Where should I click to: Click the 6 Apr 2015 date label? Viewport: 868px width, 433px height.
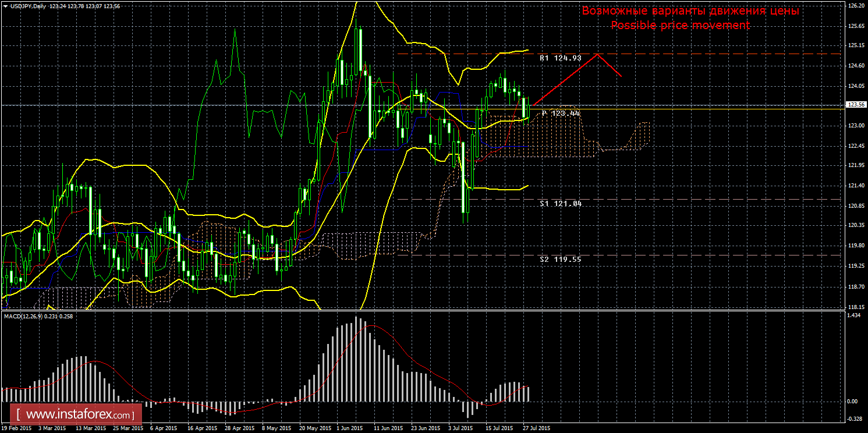pos(163,428)
